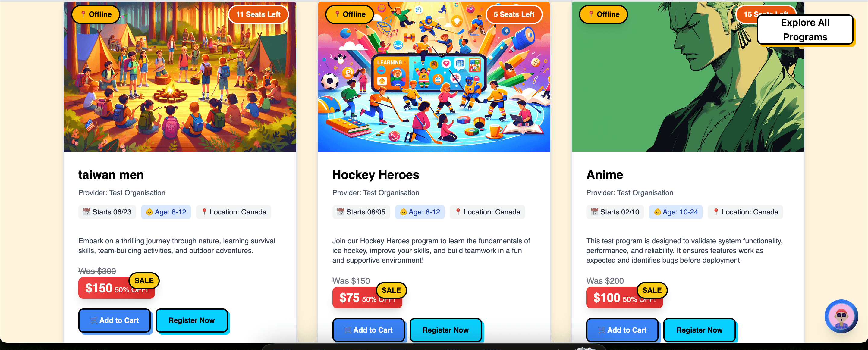Click cart icon on taiwan men Add to Cart
868x350 pixels.
click(x=94, y=320)
